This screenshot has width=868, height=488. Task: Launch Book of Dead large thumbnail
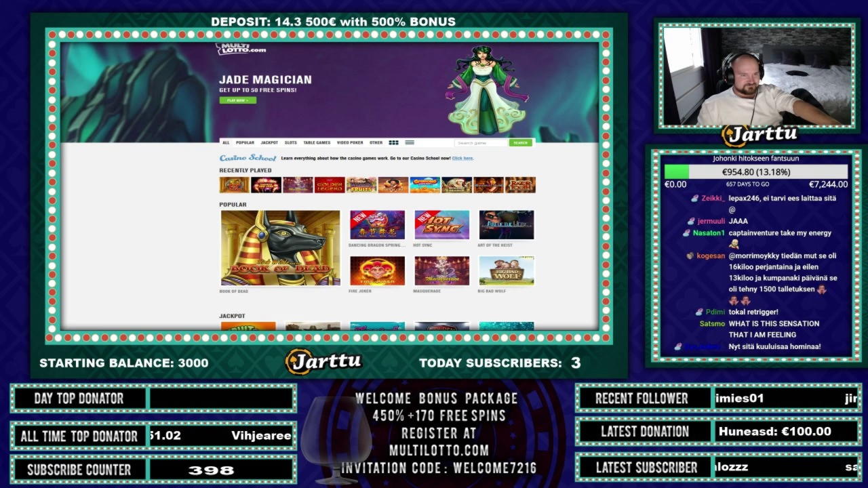tap(280, 248)
